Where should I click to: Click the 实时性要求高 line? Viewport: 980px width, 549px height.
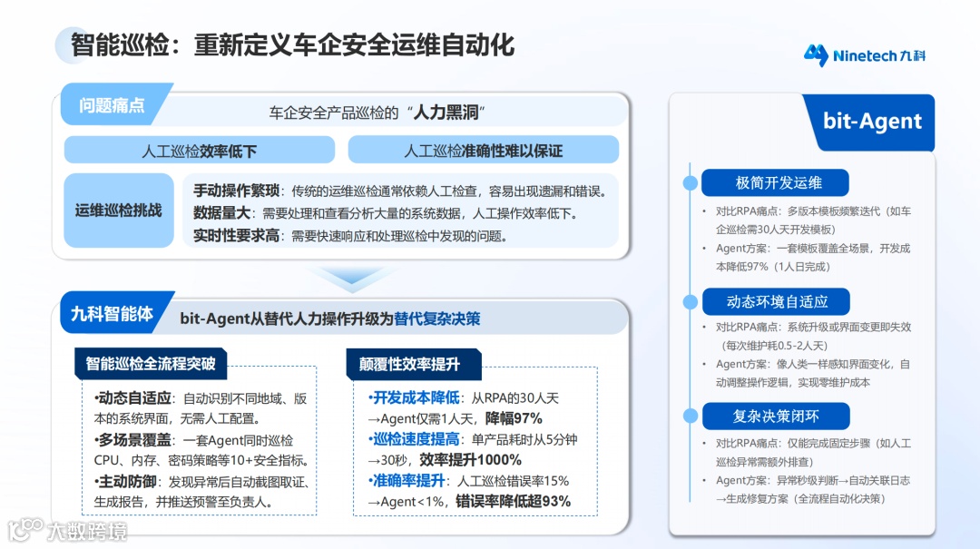pos(350,236)
